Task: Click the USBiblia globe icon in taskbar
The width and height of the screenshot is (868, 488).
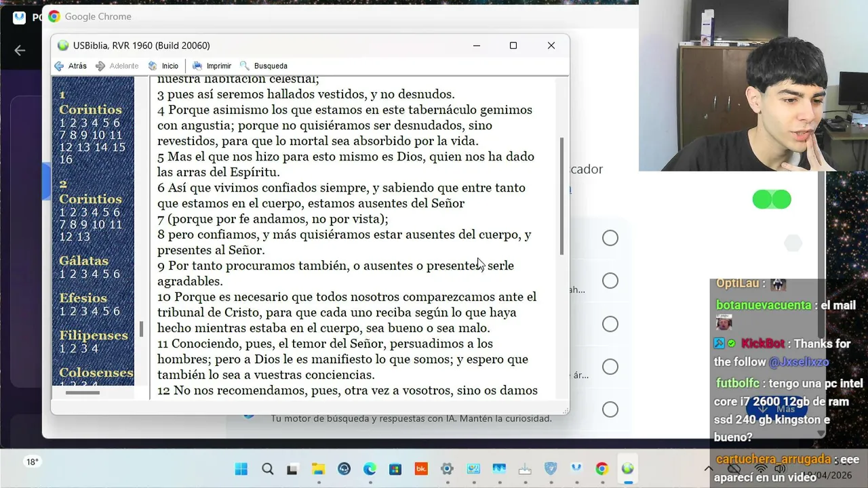Action: pos(628,468)
